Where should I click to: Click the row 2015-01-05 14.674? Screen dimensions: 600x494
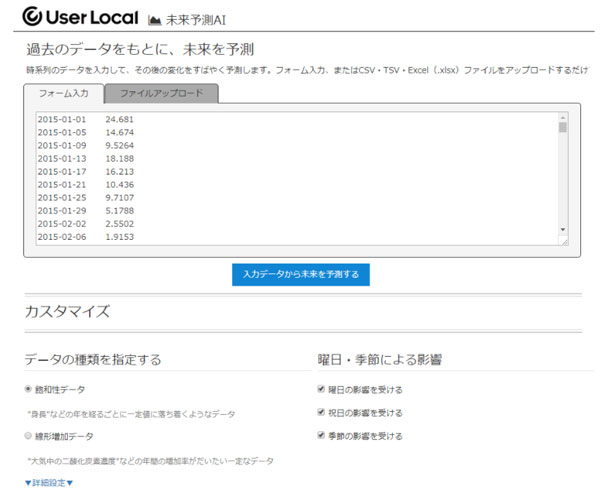point(86,132)
